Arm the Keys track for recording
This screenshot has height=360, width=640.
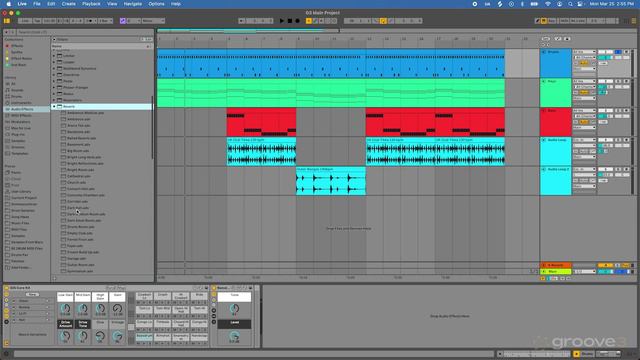627,82
